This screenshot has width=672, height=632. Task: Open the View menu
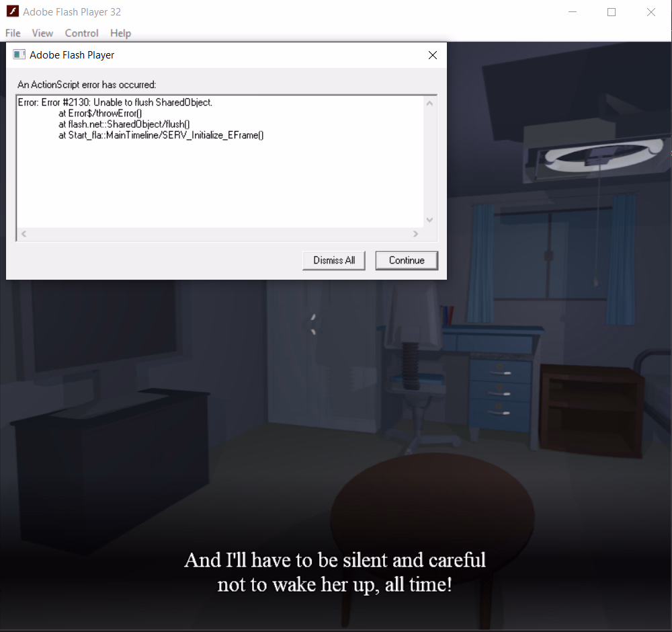click(x=42, y=33)
